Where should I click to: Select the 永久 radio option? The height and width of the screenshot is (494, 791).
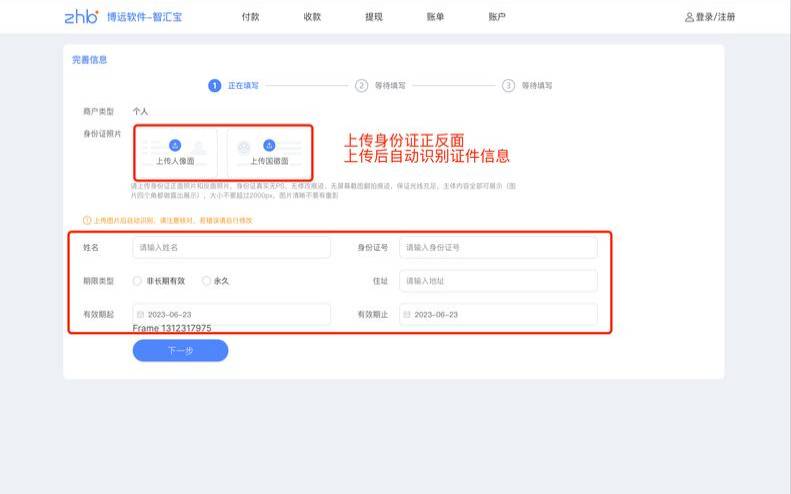point(206,281)
